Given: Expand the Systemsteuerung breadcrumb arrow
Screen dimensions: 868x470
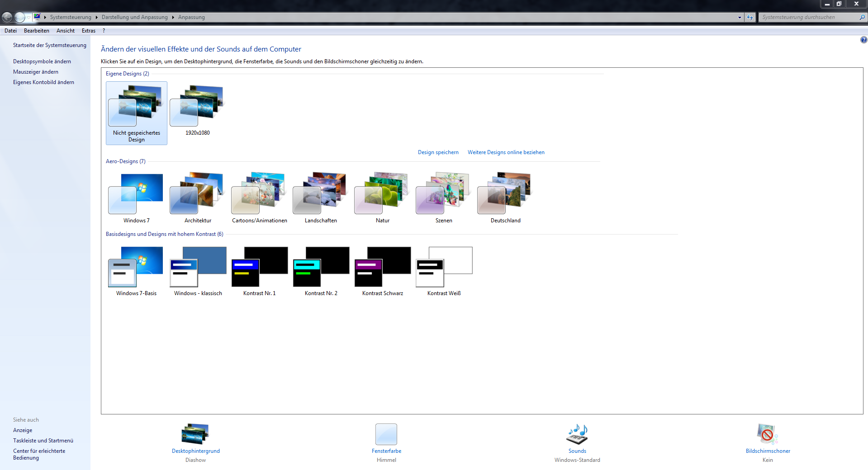Looking at the screenshot, I should 96,17.
